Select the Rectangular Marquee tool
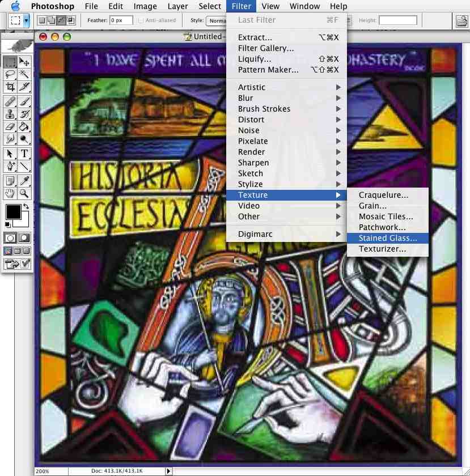Screen dimensions: 470x476 pos(10,62)
